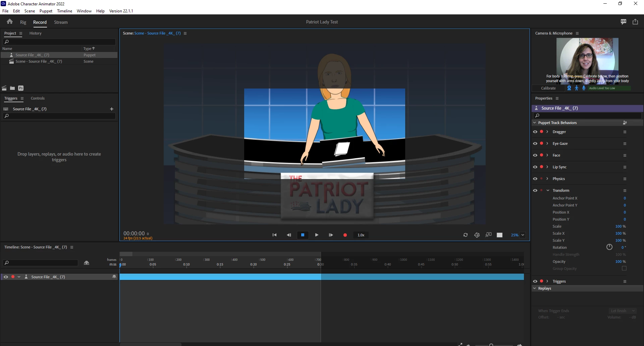The width and height of the screenshot is (644, 346).
Task: Switch to the Stream workspace
Action: pos(61,22)
